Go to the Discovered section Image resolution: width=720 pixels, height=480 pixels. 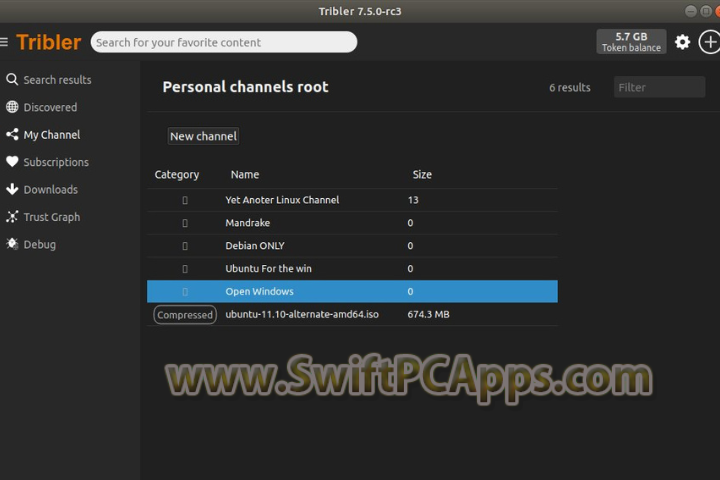click(x=50, y=107)
